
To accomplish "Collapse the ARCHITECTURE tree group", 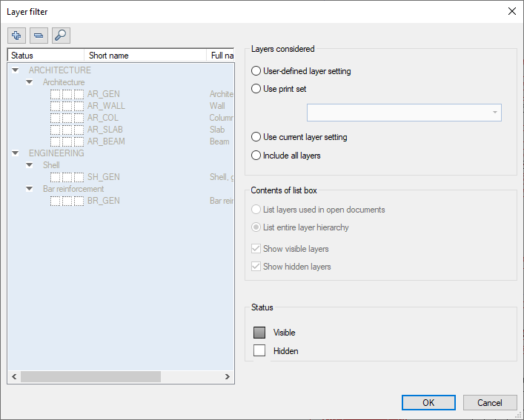I will coord(16,70).
